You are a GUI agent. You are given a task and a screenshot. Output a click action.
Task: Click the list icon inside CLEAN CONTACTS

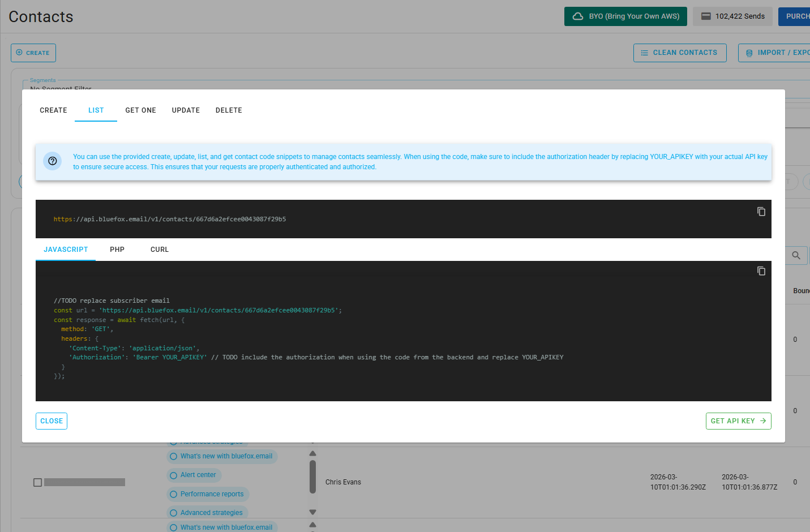[x=644, y=53]
